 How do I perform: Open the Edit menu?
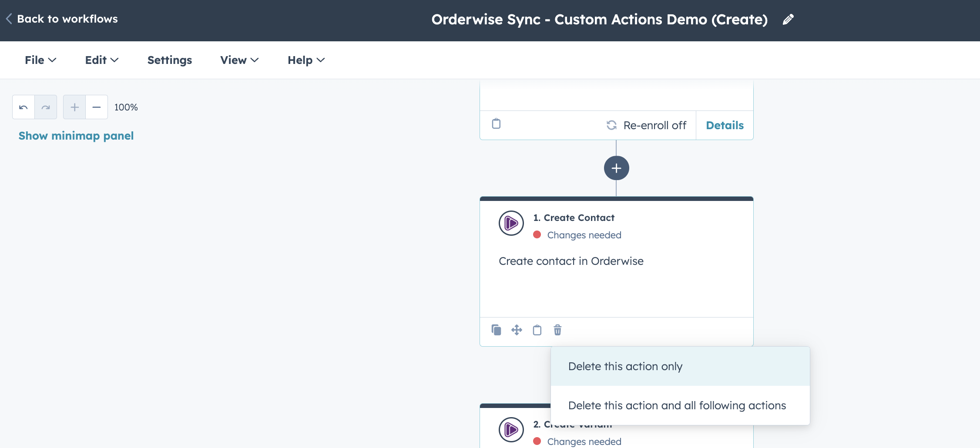[102, 60]
